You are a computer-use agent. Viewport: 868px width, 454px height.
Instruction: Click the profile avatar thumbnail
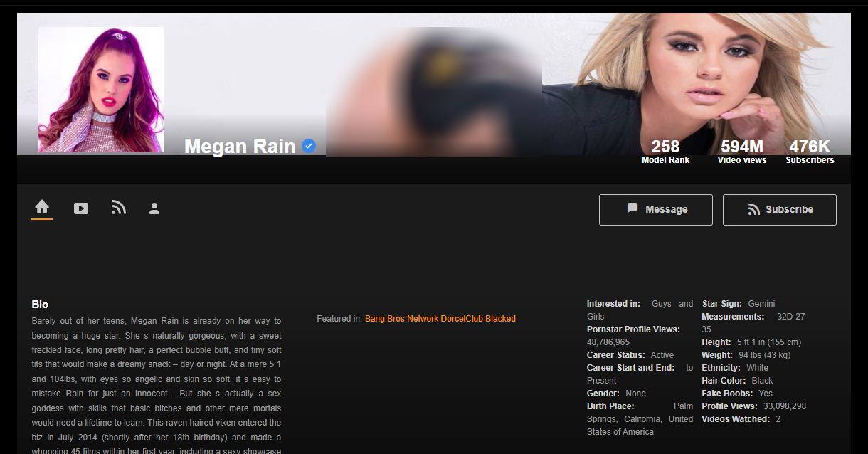coord(101,90)
